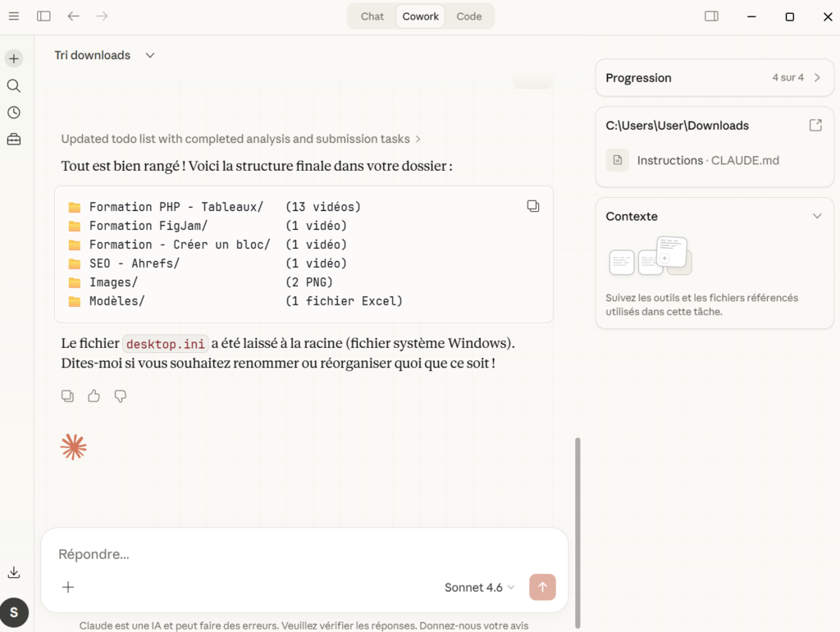Viewport: 840px width, 632px height.
Task: Collapse the Contexte panel
Action: [x=817, y=217]
